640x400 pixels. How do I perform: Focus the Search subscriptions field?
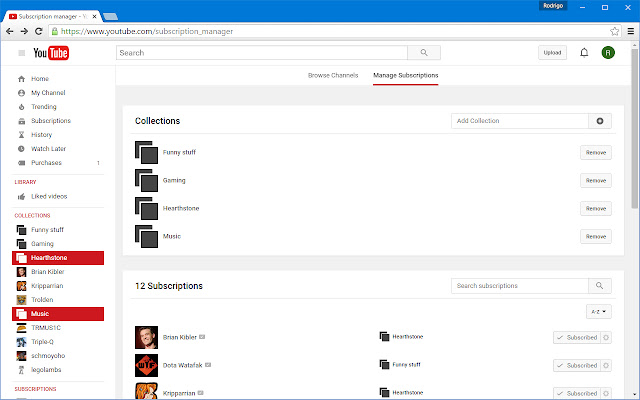pyautogui.click(x=520, y=286)
